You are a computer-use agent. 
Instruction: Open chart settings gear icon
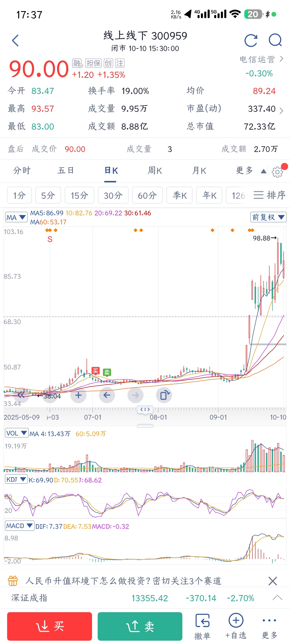pos(277,172)
